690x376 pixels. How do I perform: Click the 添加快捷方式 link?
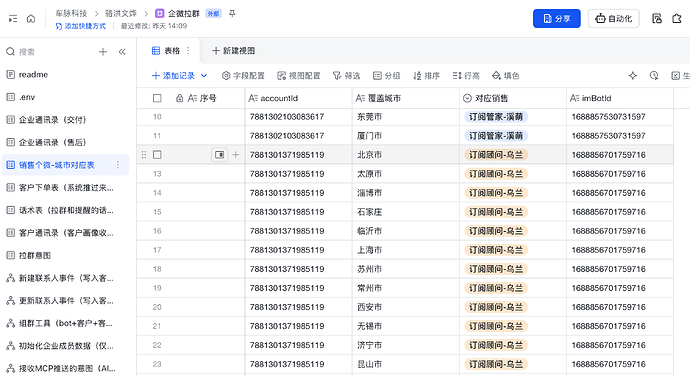tap(81, 26)
